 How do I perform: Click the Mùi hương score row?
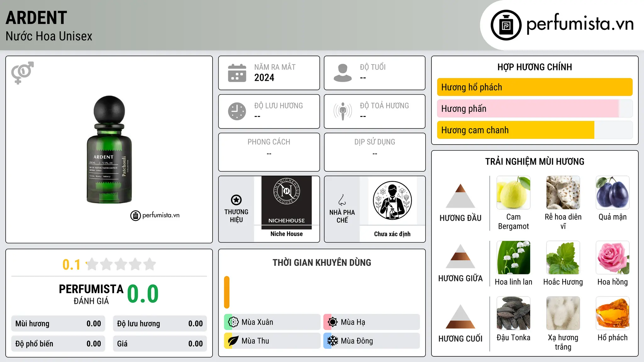click(58, 324)
